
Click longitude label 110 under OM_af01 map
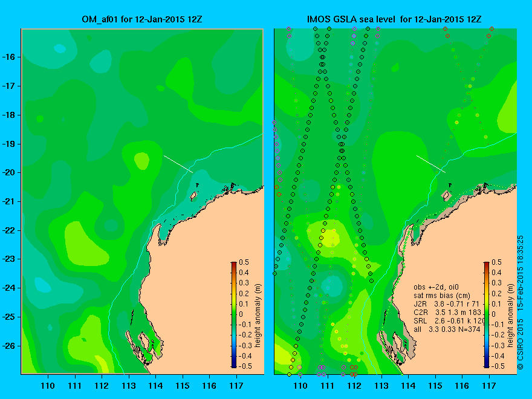48,386
